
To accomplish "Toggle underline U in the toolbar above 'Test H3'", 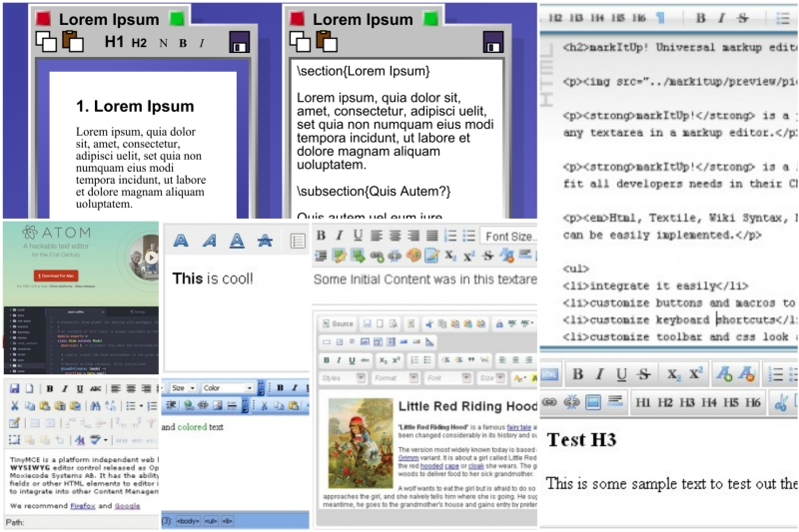I will [x=621, y=374].
